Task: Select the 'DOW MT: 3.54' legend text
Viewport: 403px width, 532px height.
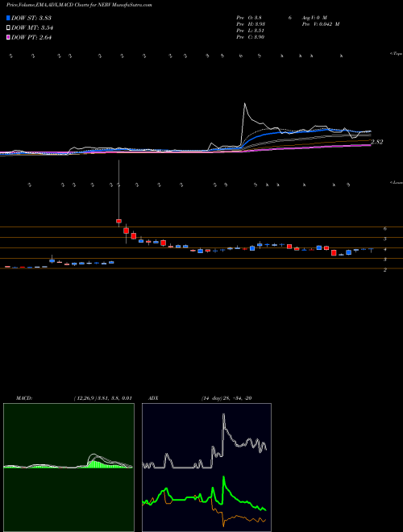Action: (x=32, y=28)
